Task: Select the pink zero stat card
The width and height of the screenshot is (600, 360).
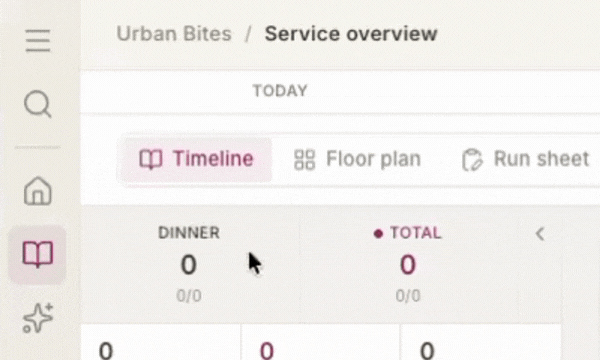Action: click(x=320, y=342)
